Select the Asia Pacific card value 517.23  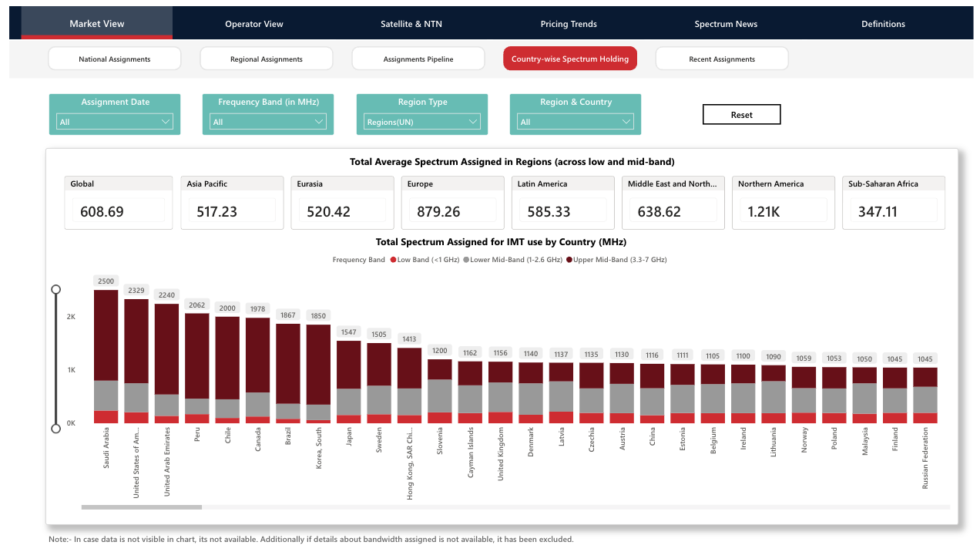218,211
